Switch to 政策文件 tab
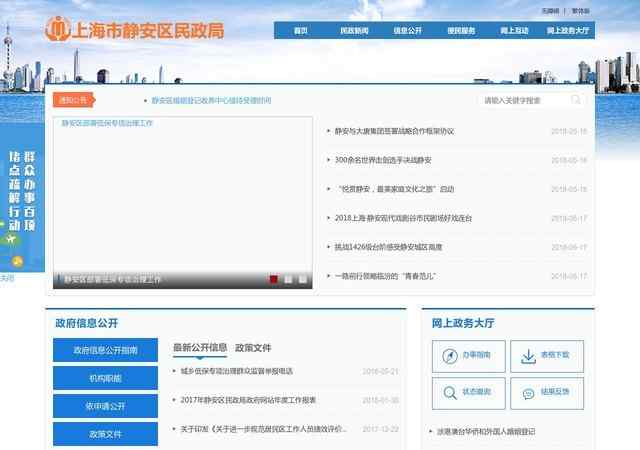The image size is (640, 450). (253, 348)
